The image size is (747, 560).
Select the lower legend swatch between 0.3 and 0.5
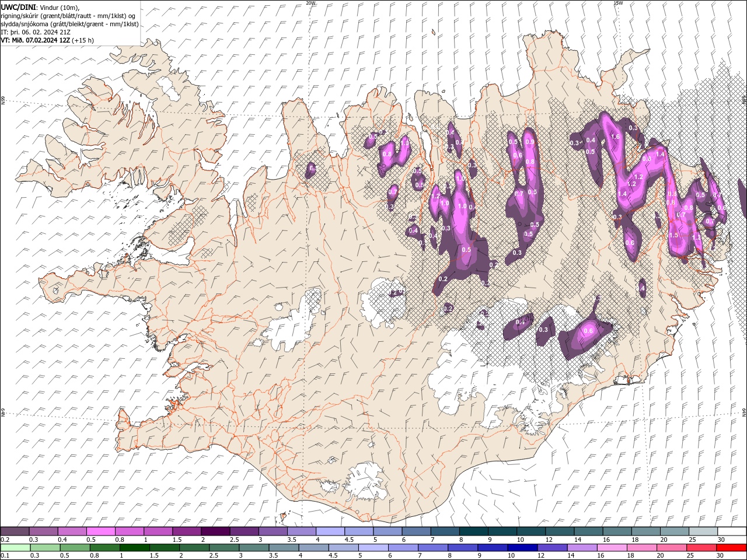point(46,548)
